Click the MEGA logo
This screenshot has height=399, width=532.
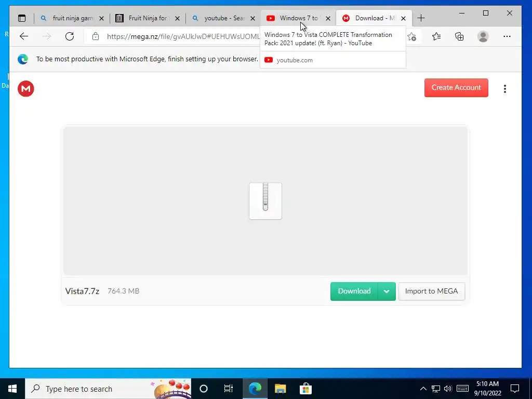[26, 88]
